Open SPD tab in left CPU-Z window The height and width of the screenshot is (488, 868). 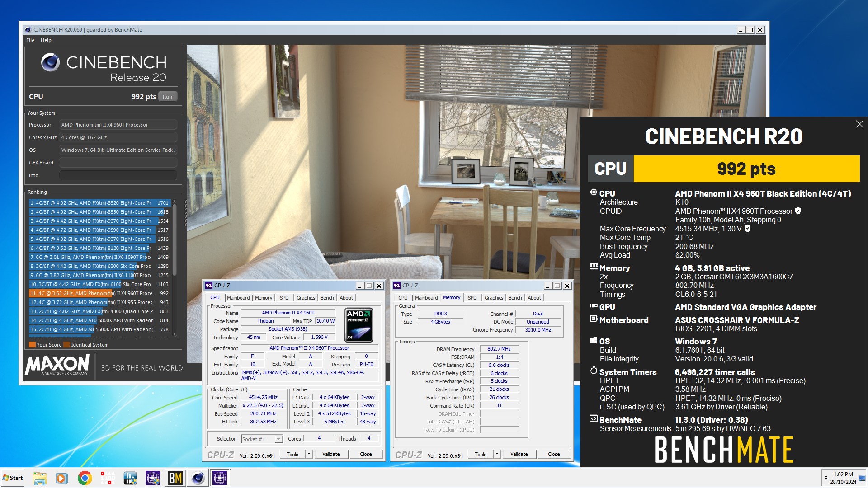pyautogui.click(x=284, y=298)
